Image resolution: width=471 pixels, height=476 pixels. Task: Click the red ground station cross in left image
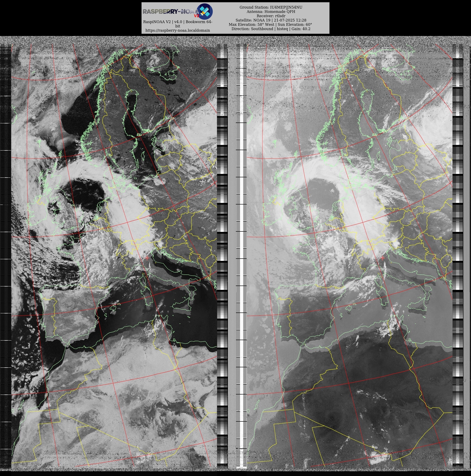147,258
